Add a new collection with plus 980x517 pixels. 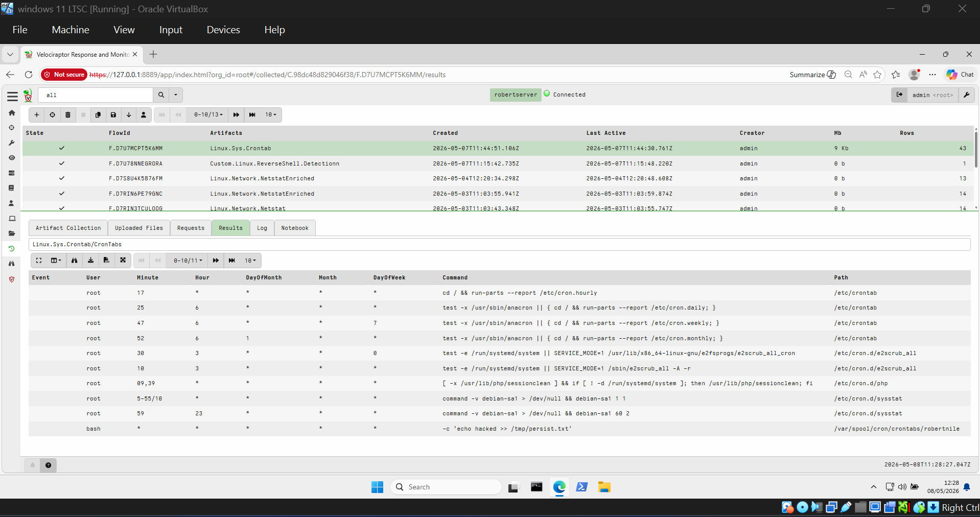click(37, 115)
